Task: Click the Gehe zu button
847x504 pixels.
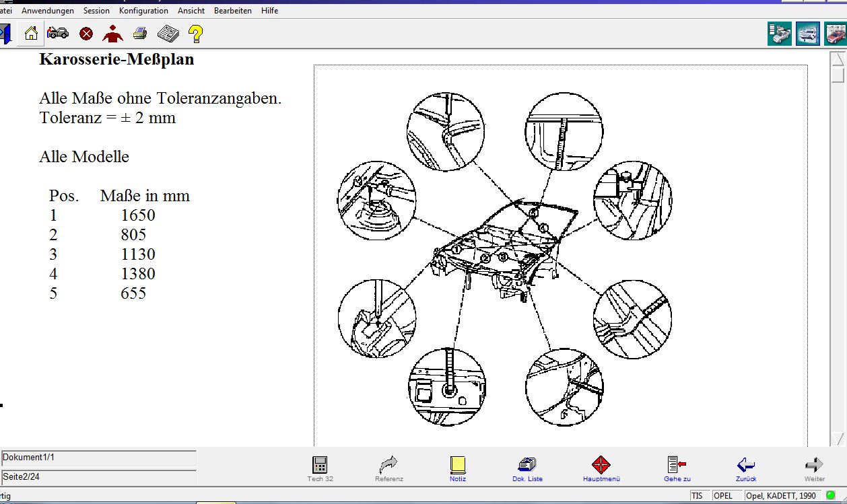Action: 677,468
